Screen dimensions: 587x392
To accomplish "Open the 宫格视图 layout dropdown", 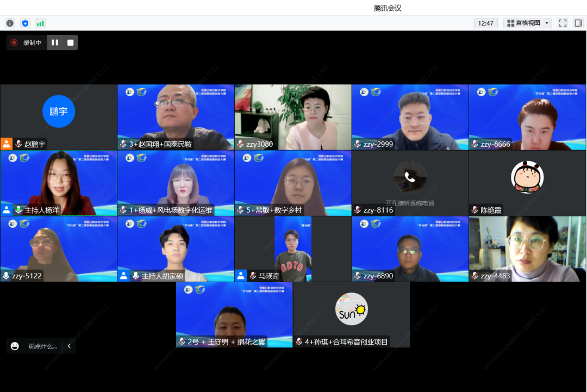I will pos(527,23).
